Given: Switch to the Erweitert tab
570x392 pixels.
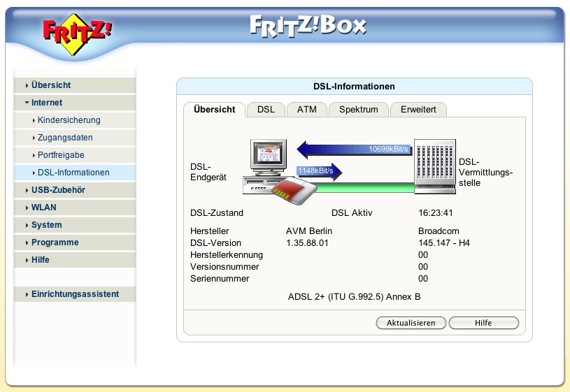Looking at the screenshot, I should pos(418,109).
